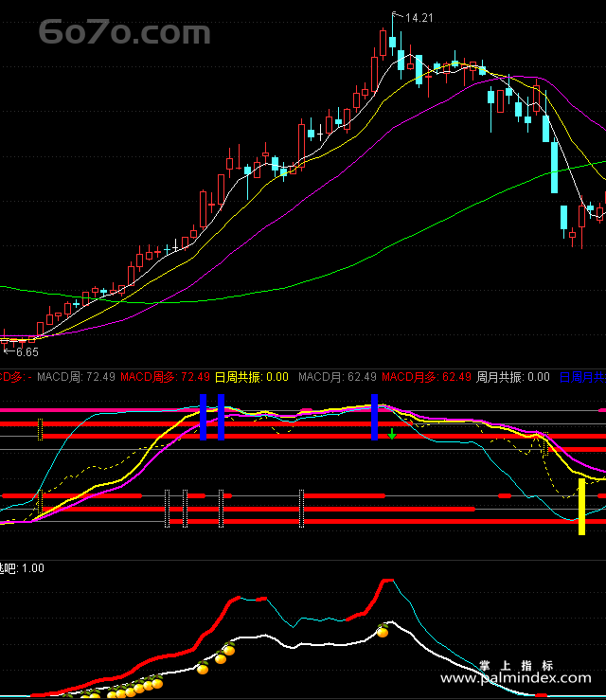
Task: Click the '周月共振: 0.00' label
Action: 513,377
